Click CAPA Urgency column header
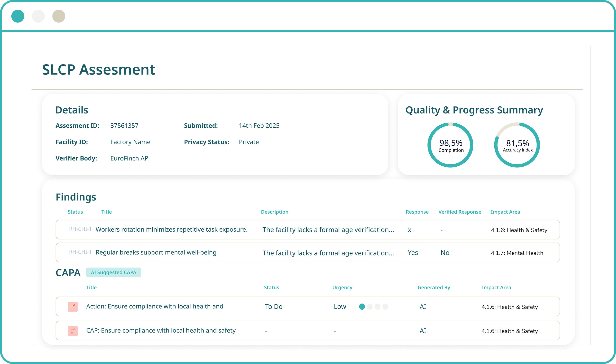The image size is (616, 364). point(342,287)
